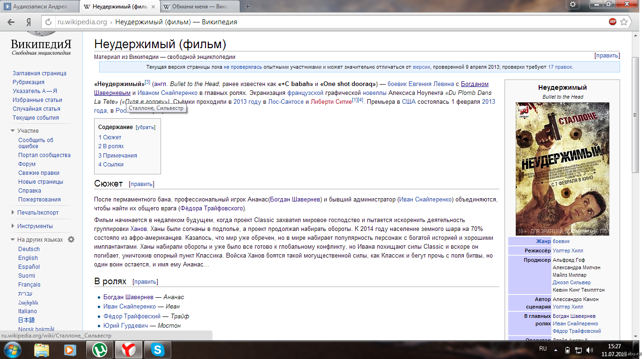Click the top править page edit link

pos(607,56)
